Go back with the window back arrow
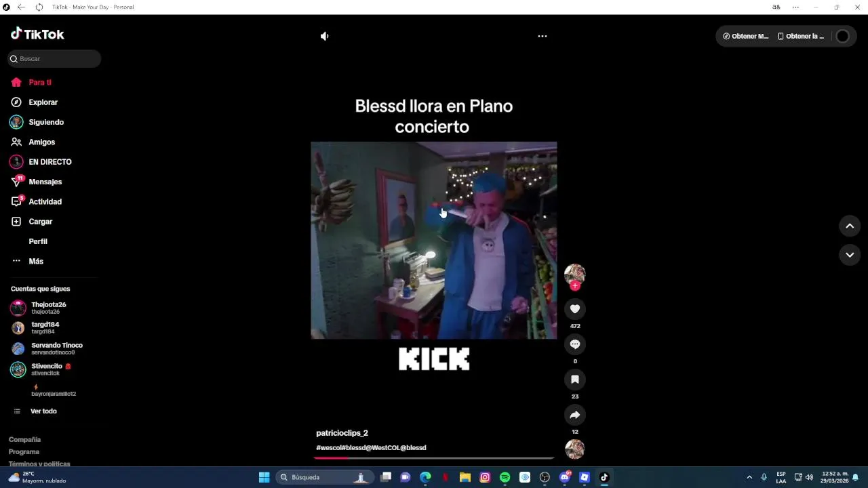The width and height of the screenshot is (868, 488). click(21, 7)
